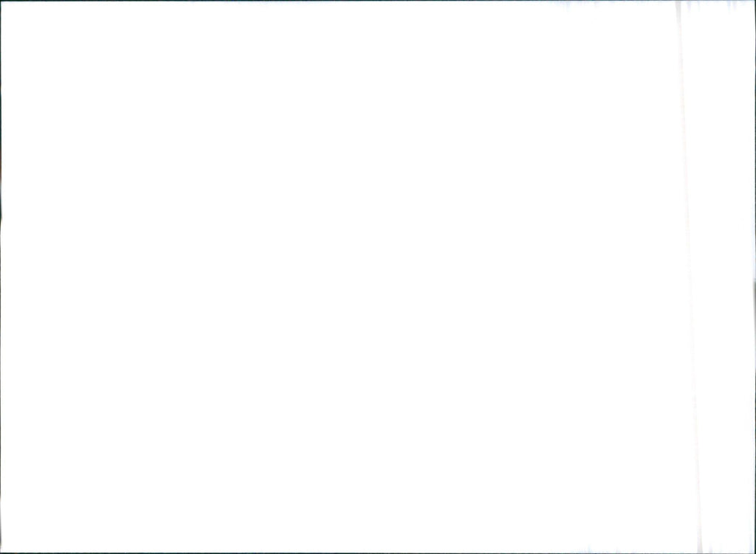The image size is (756, 554).
Task: Click the blank white page area
Action: [337, 277]
